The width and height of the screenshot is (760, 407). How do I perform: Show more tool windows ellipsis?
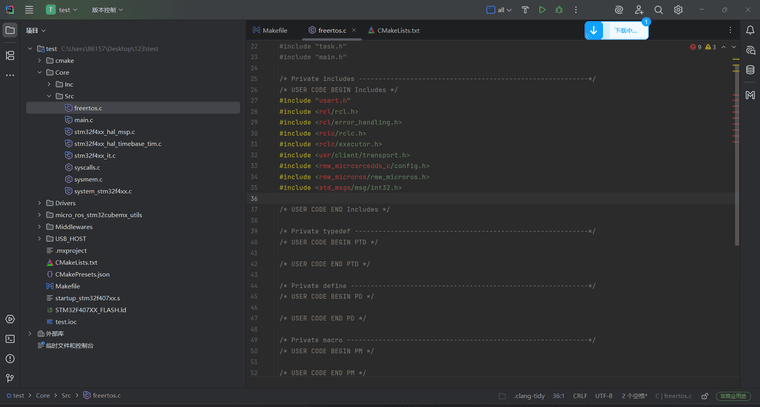tap(10, 75)
